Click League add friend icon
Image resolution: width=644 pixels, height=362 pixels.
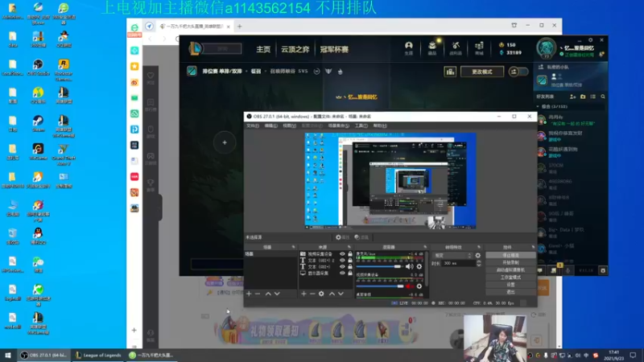[x=572, y=97]
